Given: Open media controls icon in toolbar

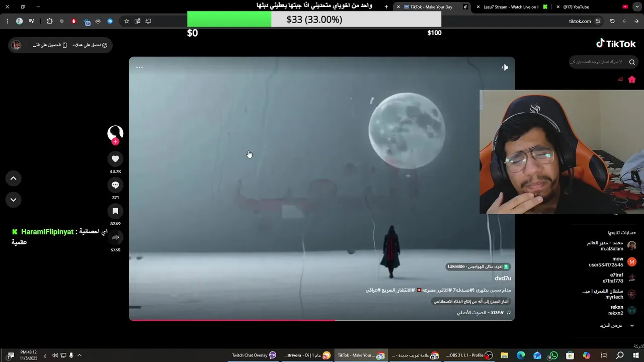Looking at the screenshot, I should coord(32,21).
